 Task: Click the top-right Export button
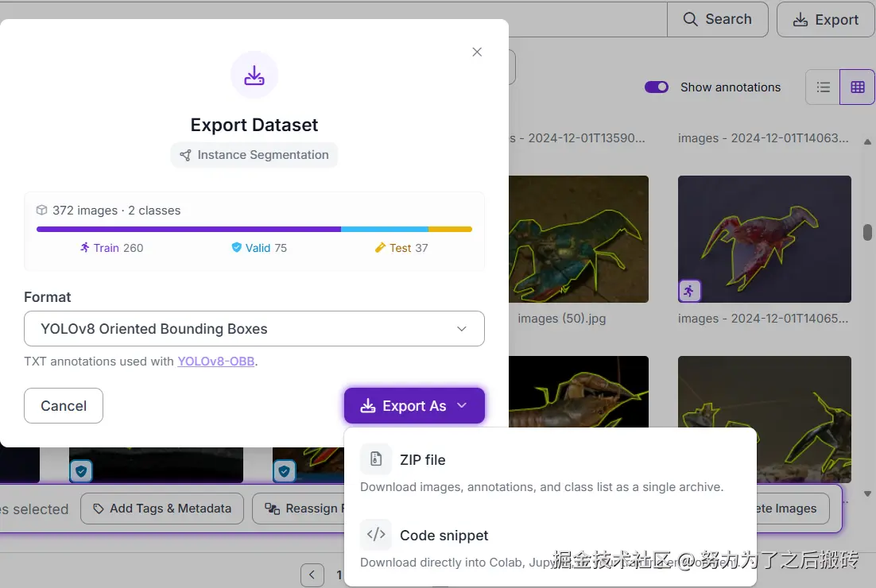825,20
